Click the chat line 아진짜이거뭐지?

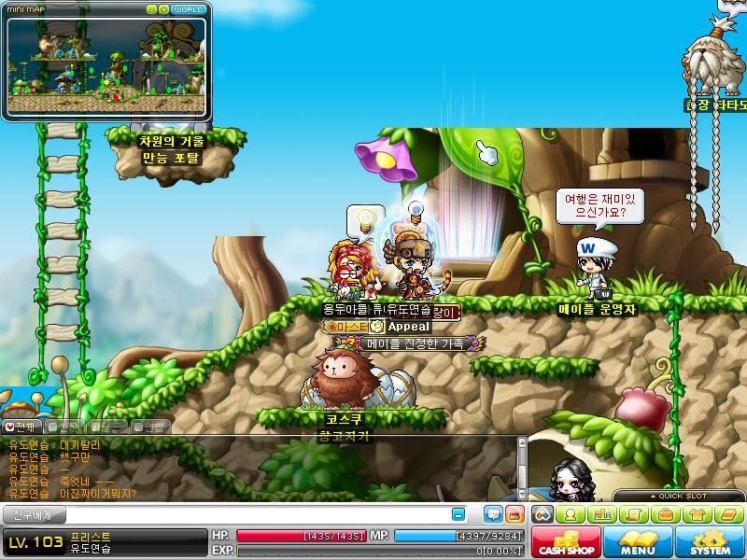[73, 494]
